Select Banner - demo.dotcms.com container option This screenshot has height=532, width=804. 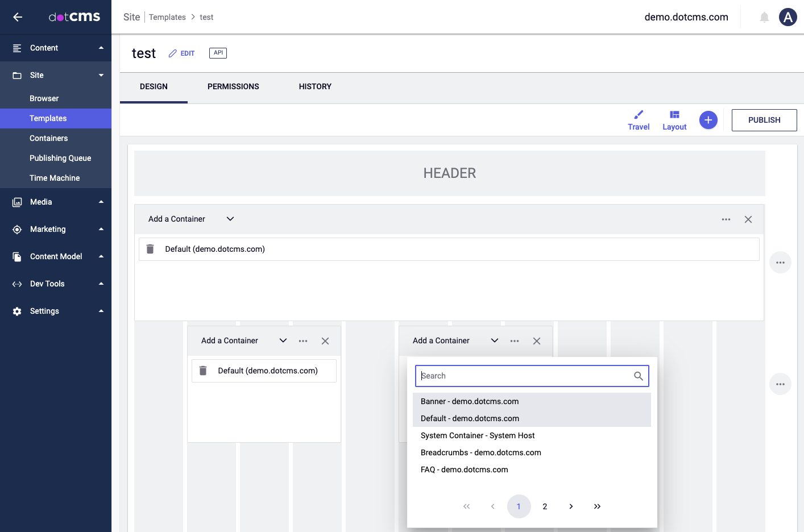470,401
